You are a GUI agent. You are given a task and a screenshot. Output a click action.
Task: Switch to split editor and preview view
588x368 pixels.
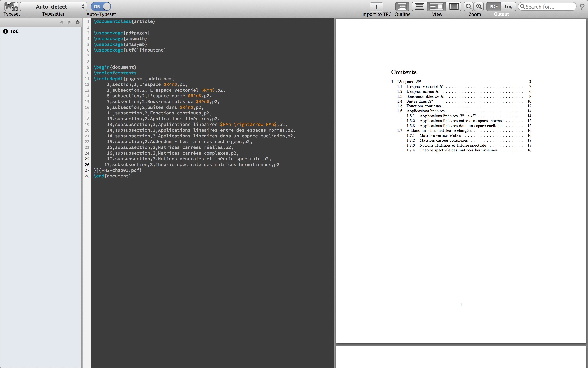pos(436,7)
